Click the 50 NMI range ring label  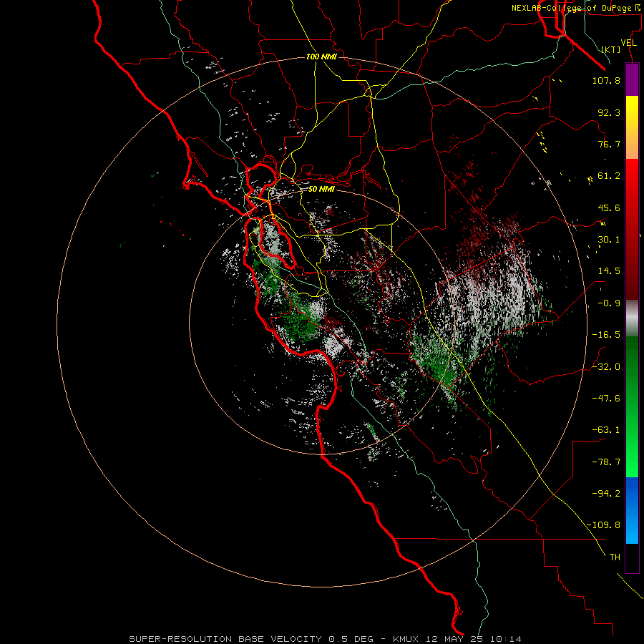point(321,190)
